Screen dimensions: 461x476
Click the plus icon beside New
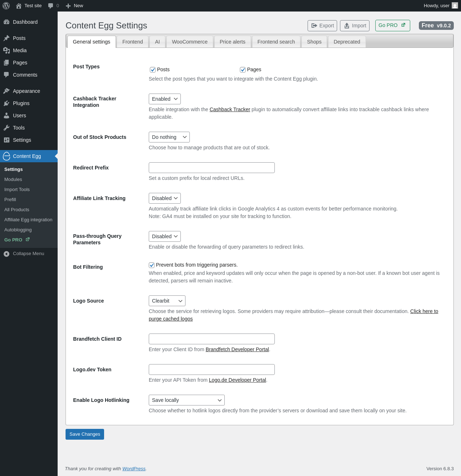68,6
